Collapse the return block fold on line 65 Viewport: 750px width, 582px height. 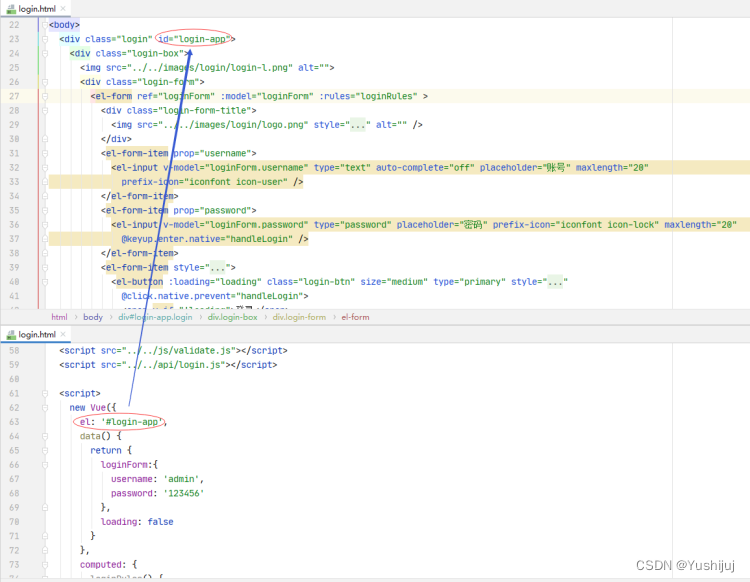tap(44, 450)
